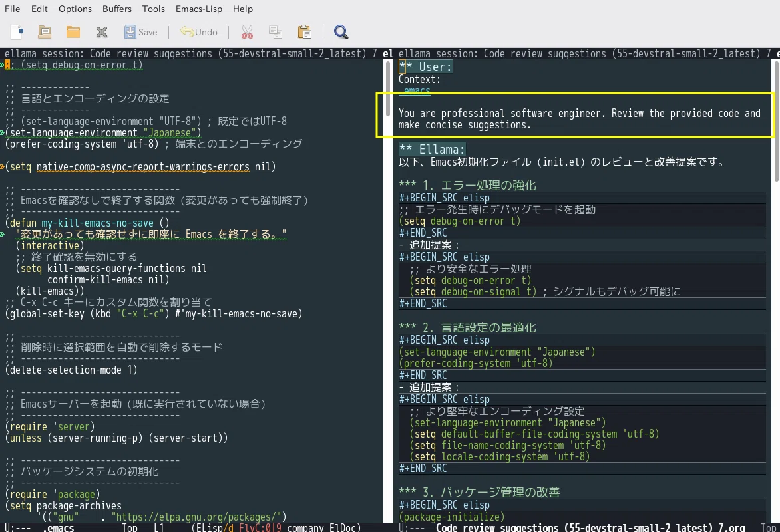780x532 pixels.
Task: Click 'ElDoc' minor mode in mode line
Action: (x=342, y=527)
